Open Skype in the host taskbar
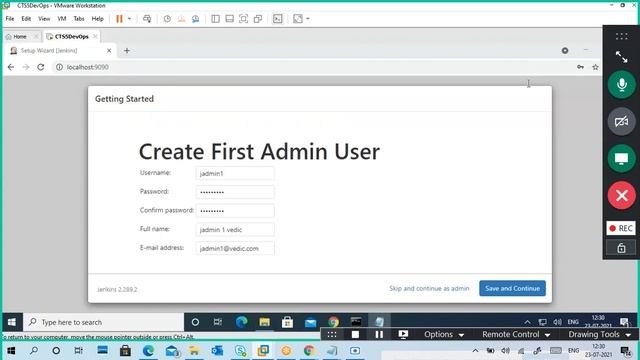 [240, 351]
